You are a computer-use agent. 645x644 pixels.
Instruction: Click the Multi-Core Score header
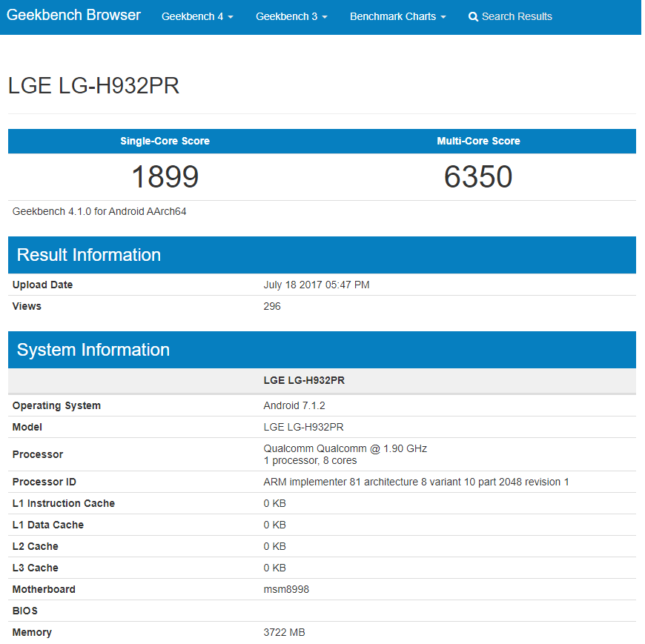(x=478, y=141)
